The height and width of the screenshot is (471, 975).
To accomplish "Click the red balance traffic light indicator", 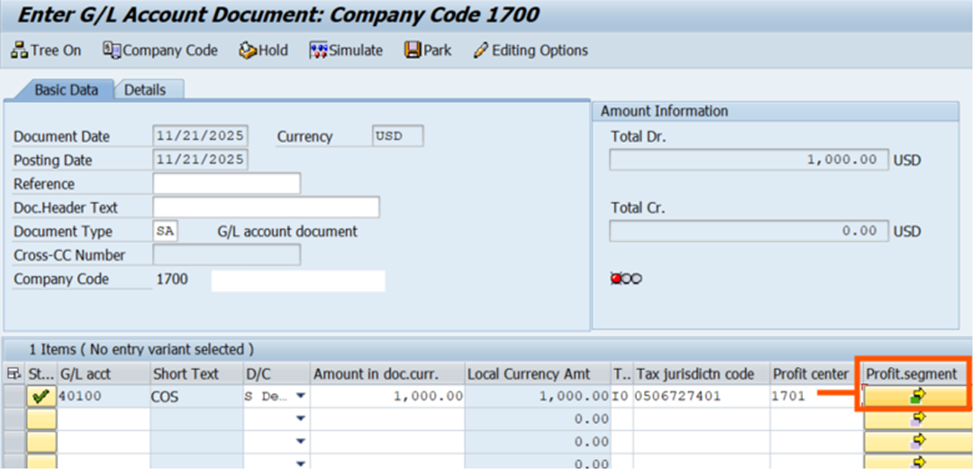I will pos(616,278).
